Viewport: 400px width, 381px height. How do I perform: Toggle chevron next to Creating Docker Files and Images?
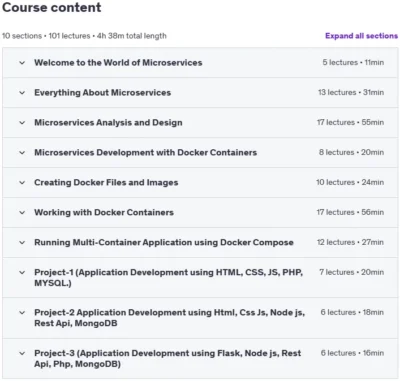coord(22,183)
